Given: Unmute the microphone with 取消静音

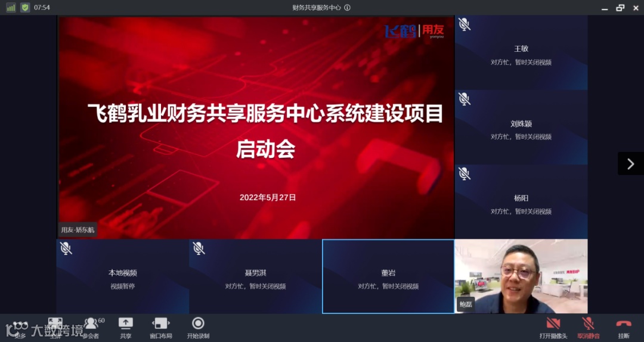Looking at the screenshot, I should [x=588, y=328].
